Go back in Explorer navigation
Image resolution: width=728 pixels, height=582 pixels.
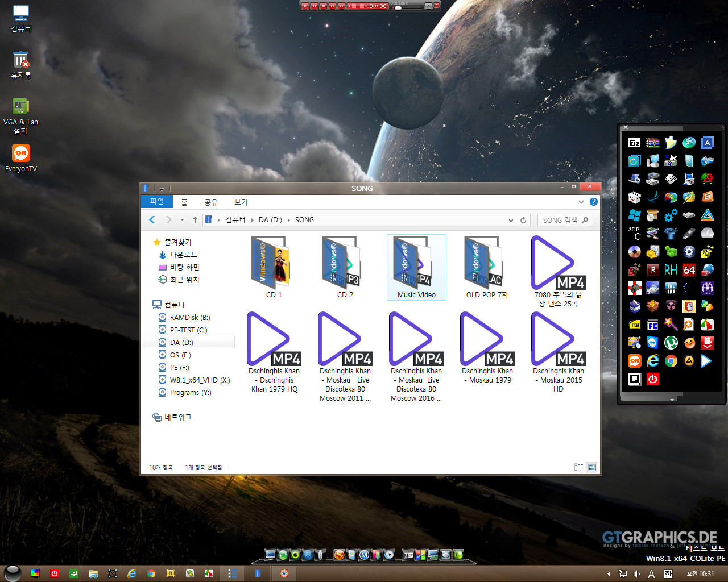pos(152,219)
